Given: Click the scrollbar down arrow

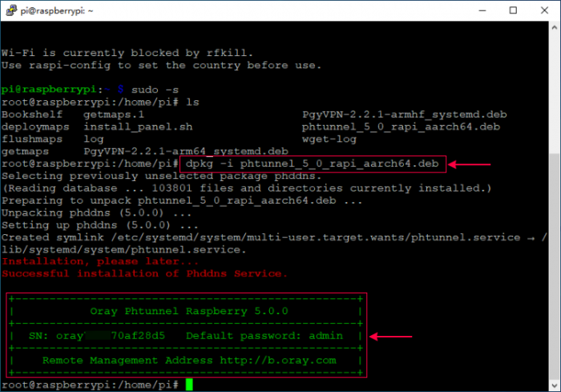Looking at the screenshot, I should (x=555, y=386).
